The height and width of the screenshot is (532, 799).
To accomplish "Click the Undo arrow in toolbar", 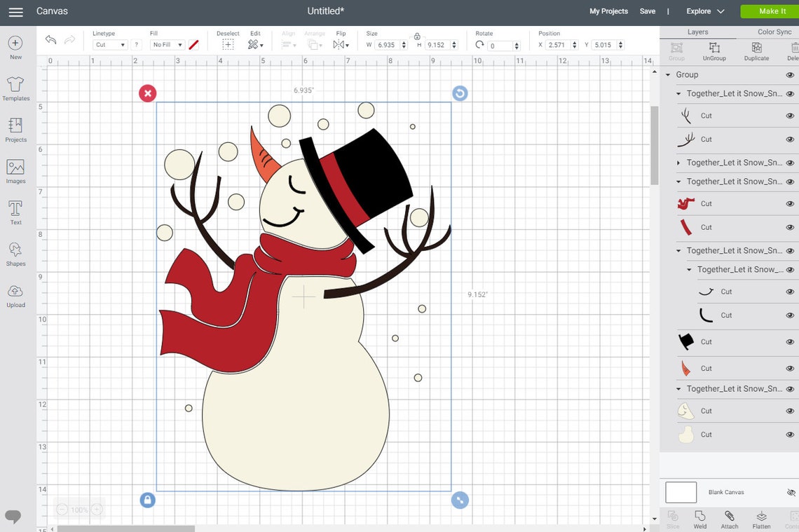I will 50,40.
